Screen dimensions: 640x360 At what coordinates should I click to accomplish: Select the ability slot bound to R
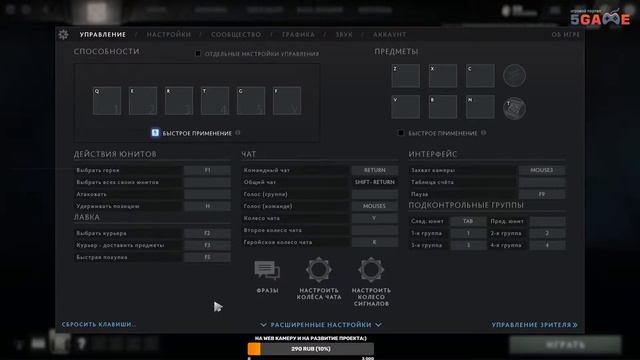(179, 100)
